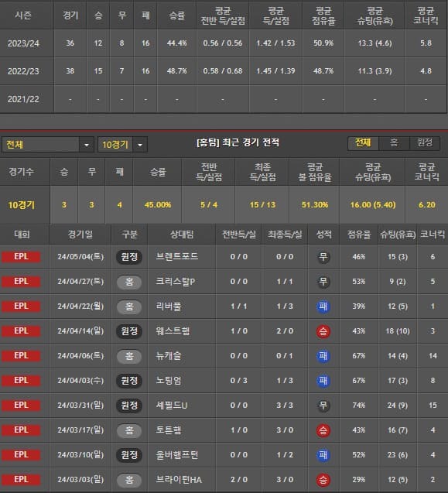The image size is (448, 493).
Task: Click 승 result icon in 토트넘 row
Action: pos(323,430)
